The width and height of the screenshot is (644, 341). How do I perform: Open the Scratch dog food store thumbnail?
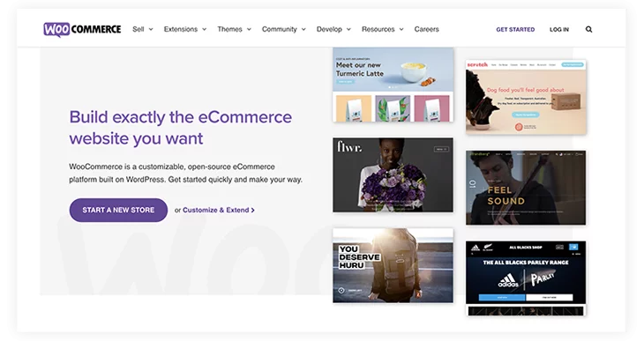pyautogui.click(x=526, y=97)
